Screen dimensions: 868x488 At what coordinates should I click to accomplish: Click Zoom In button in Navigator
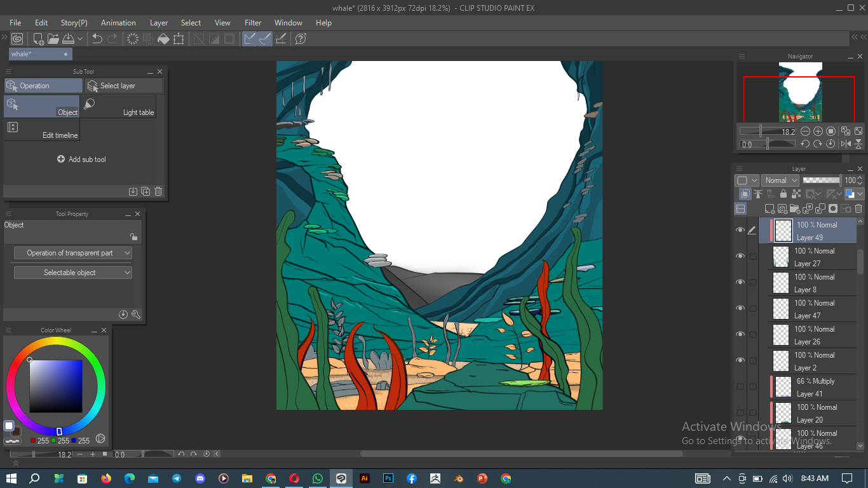(818, 132)
